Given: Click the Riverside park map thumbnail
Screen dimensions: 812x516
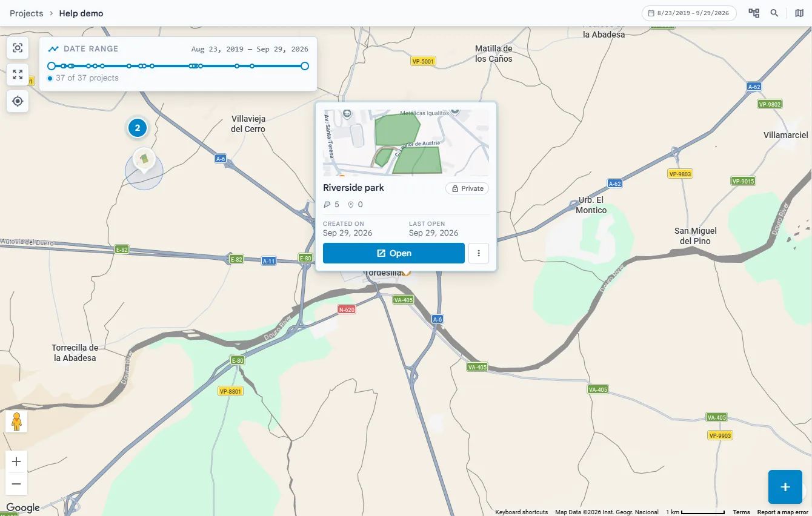Looking at the screenshot, I should (x=406, y=143).
